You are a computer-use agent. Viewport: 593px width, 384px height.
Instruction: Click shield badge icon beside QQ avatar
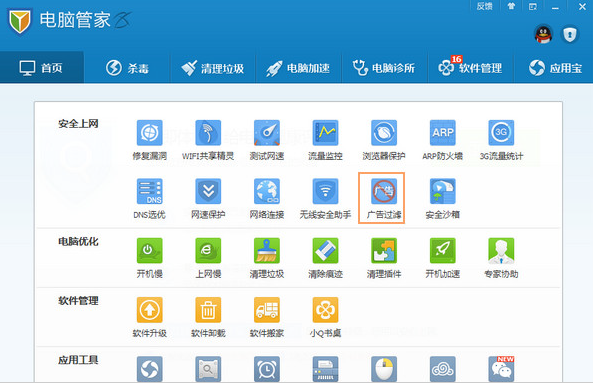click(x=570, y=34)
